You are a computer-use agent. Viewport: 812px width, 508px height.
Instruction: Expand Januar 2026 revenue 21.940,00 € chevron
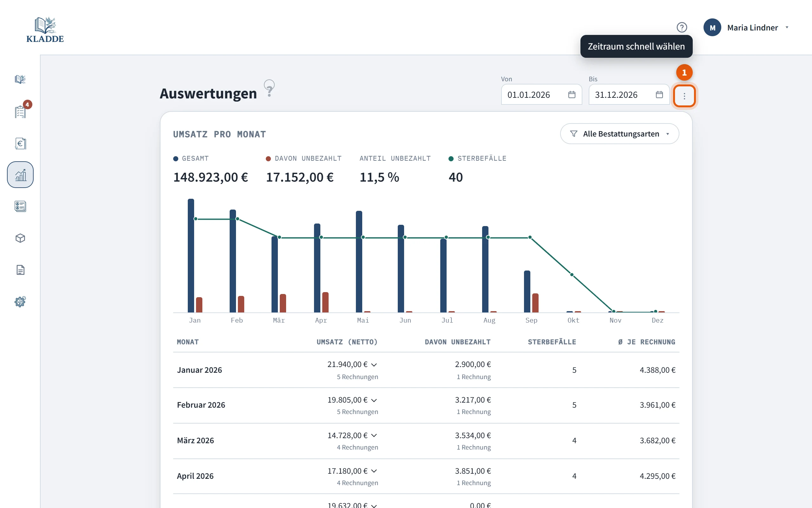click(x=374, y=364)
